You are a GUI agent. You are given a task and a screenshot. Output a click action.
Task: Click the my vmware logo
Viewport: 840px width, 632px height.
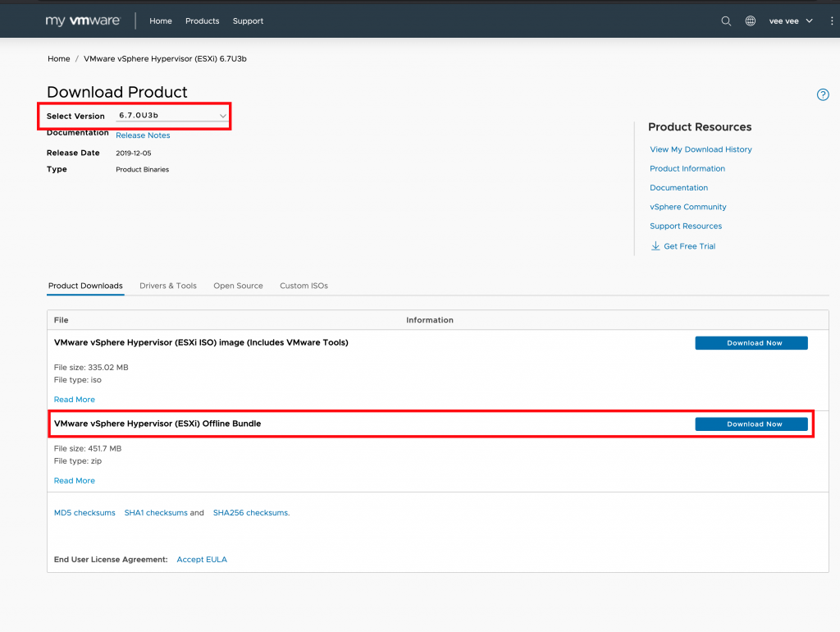point(83,21)
